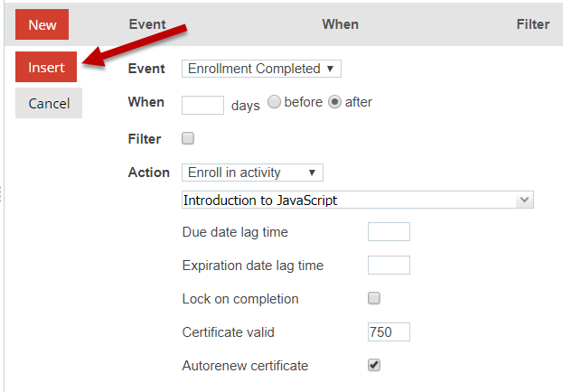Image resolution: width=563 pixels, height=392 pixels.
Task: Uncheck the Autorenew certificate checkbox
Action: point(374,366)
